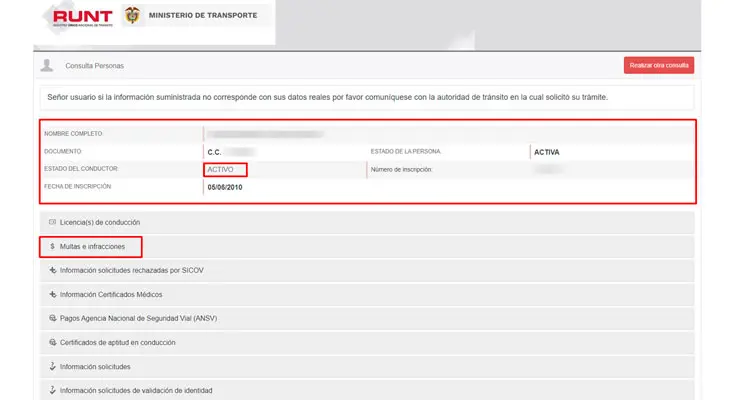Click the icon beside Certificados de aptitud en conducción
Screen dimensions: 750x400
tap(53, 343)
